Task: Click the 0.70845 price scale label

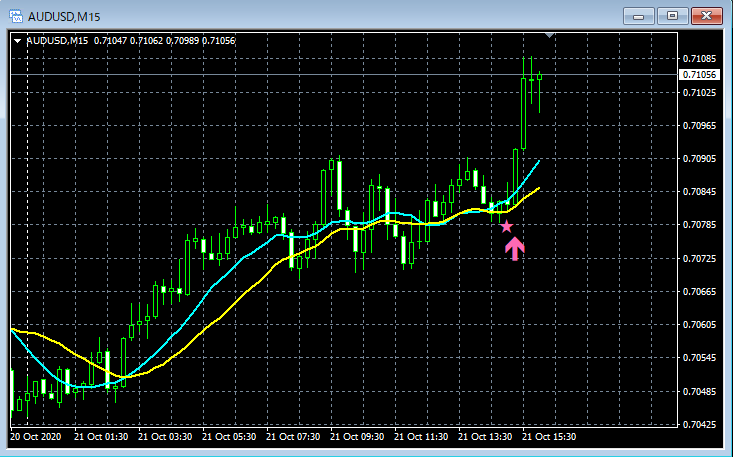Action: tap(699, 192)
